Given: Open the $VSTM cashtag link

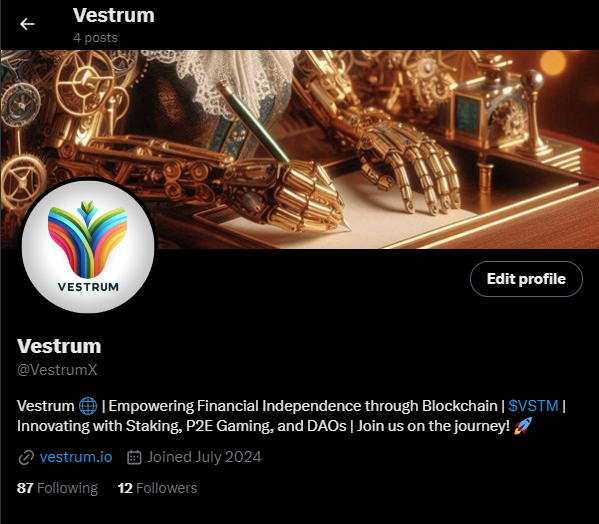Looking at the screenshot, I should click(533, 406).
